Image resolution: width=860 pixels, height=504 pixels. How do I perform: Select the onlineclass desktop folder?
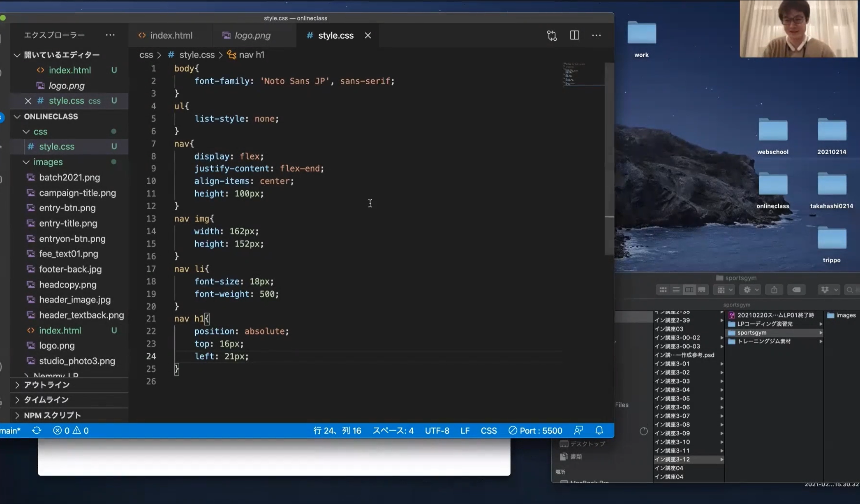(x=772, y=190)
